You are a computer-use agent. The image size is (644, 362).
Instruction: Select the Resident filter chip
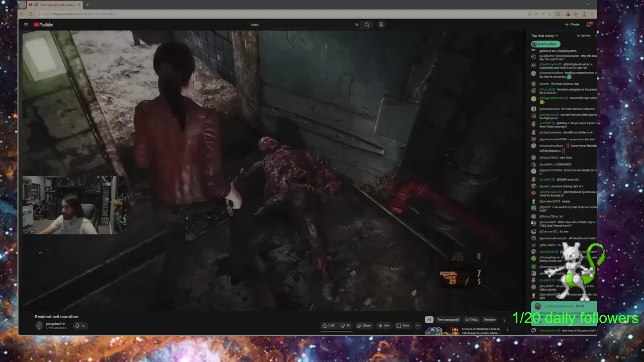(x=491, y=320)
